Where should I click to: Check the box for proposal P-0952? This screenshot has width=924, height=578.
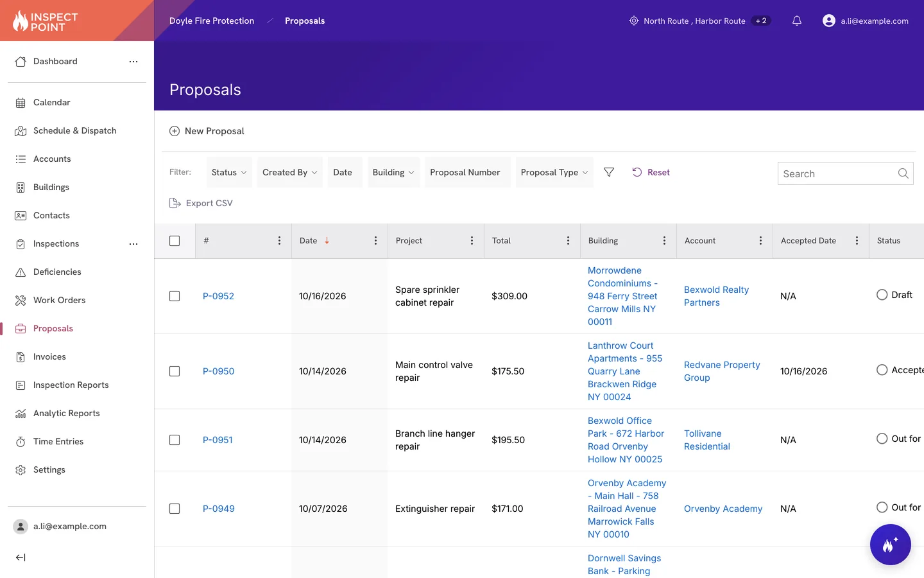(175, 296)
